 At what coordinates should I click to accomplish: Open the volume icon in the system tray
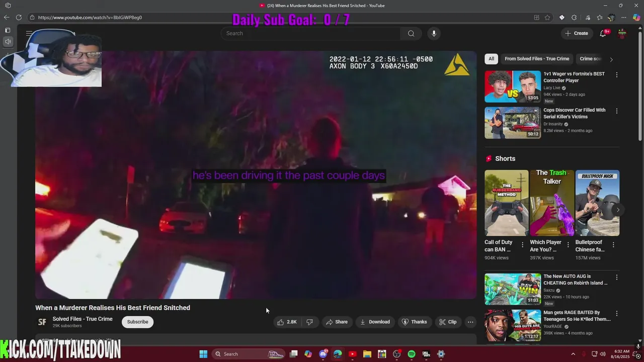tap(603, 354)
